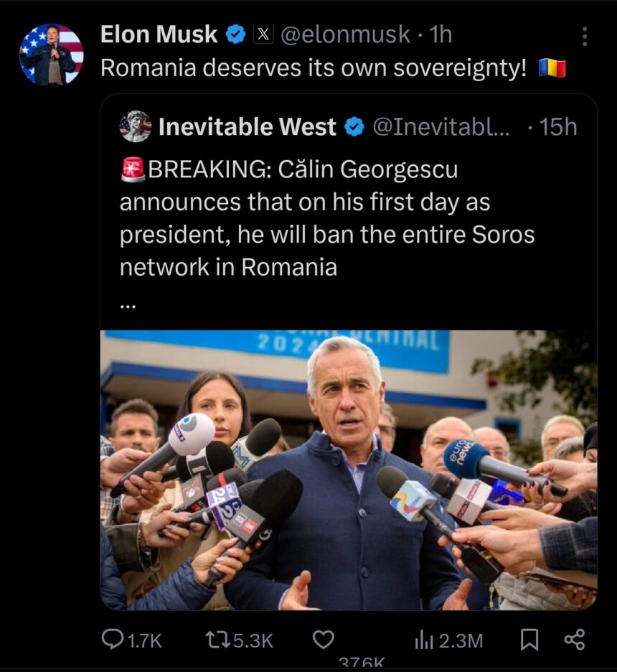This screenshot has width=617, height=672.
Task: Click Inevitable West's verified checkmark
Action: (354, 127)
